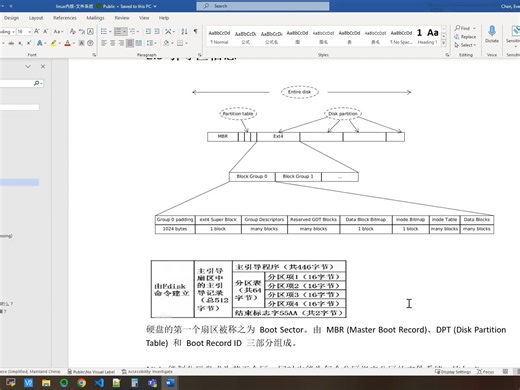520x390 pixels.
Task: Open Visual Studio Code from taskbar
Action: (x=99, y=383)
